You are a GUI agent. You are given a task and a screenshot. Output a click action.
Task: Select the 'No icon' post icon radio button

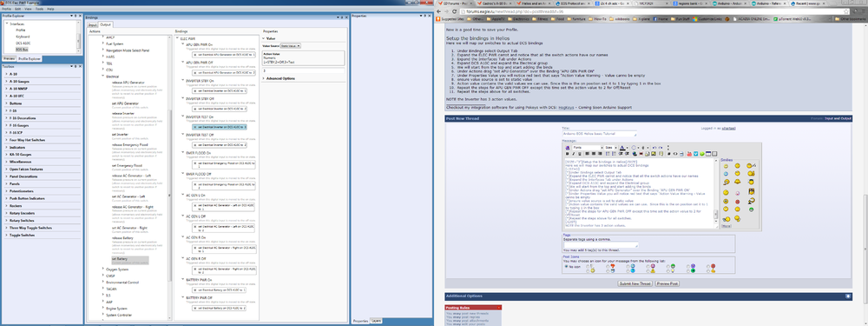566,266
